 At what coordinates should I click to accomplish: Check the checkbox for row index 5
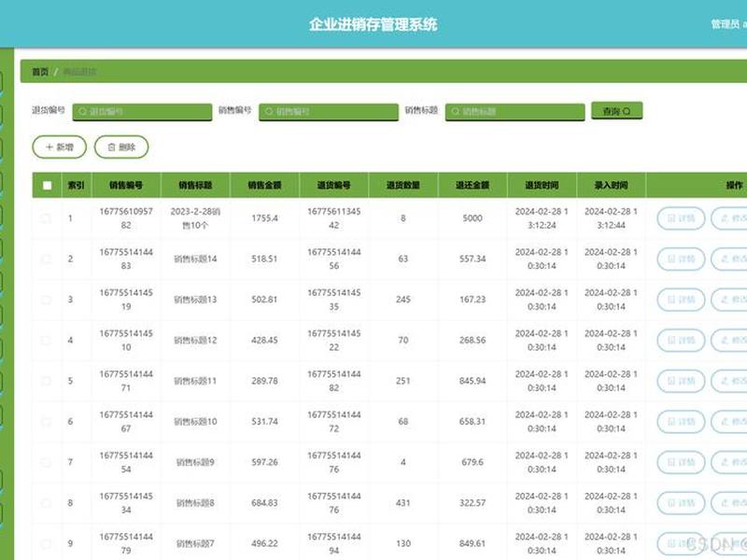46,381
